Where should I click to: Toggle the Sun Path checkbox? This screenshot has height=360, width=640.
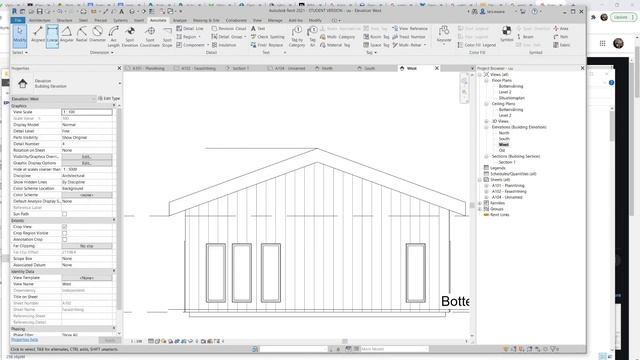click(x=64, y=214)
